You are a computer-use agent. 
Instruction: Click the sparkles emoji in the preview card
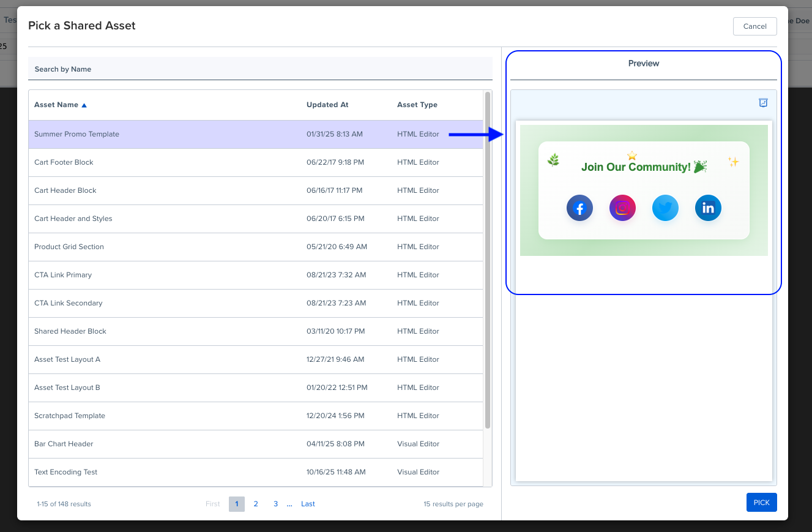pos(732,162)
